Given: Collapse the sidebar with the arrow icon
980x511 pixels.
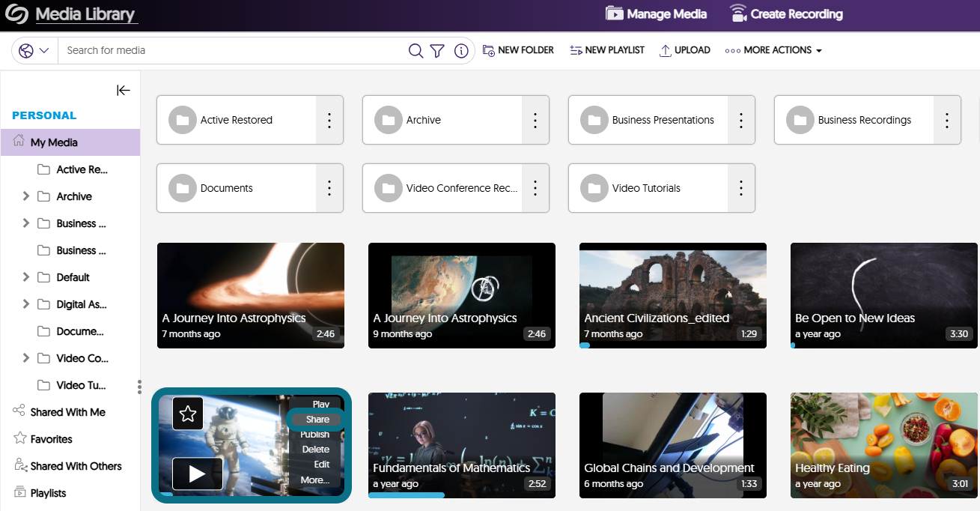Looking at the screenshot, I should point(124,91).
